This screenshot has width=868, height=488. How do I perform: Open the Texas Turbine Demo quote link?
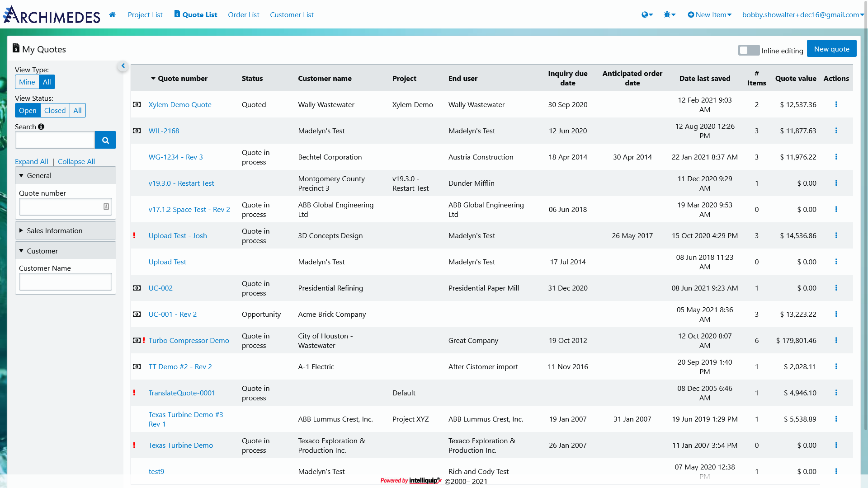[181, 445]
